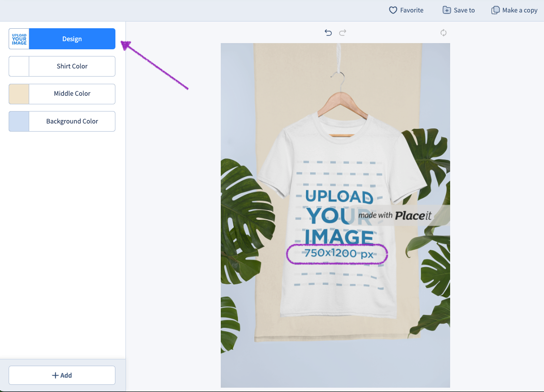Click the Favorite text label

click(x=412, y=10)
